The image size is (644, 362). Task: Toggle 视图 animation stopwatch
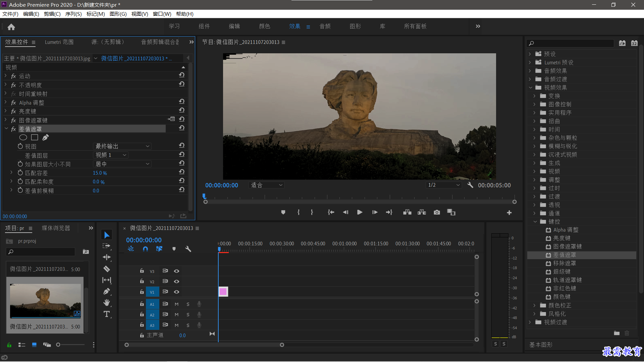(x=20, y=146)
